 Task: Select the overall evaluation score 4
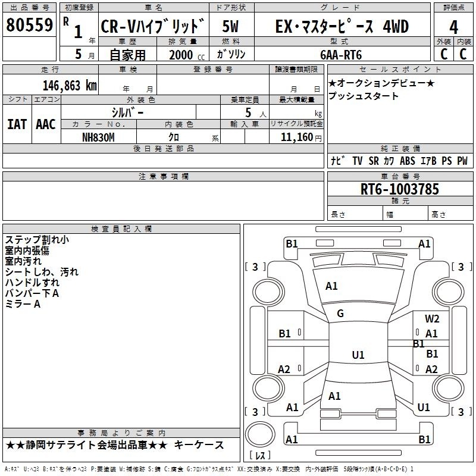[453, 27]
